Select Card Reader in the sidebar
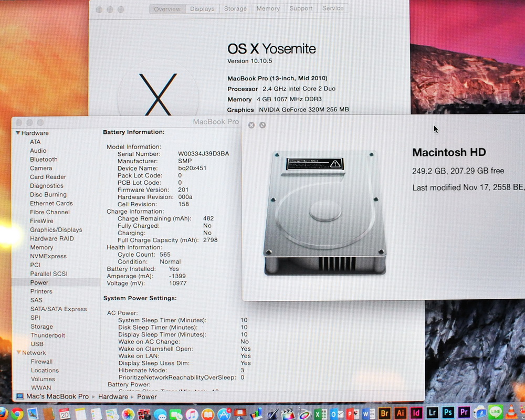525x420 pixels. (x=48, y=177)
